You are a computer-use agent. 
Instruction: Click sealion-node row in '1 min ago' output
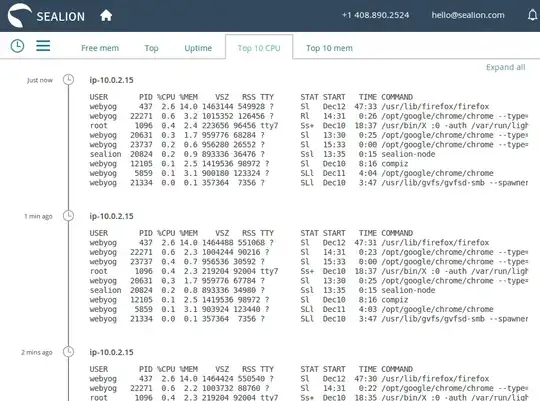click(262, 290)
